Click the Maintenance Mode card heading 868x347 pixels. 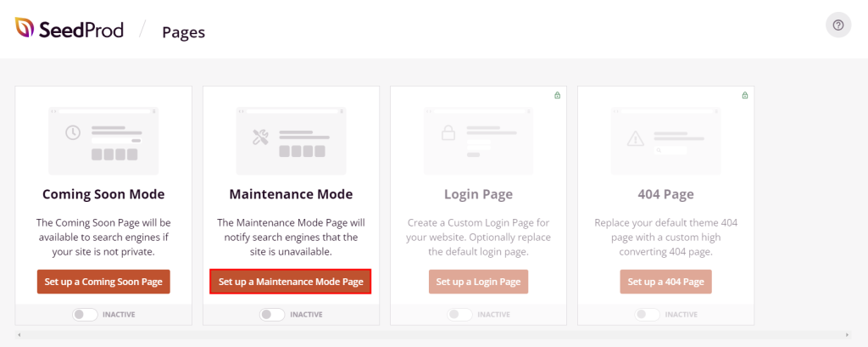(x=291, y=194)
